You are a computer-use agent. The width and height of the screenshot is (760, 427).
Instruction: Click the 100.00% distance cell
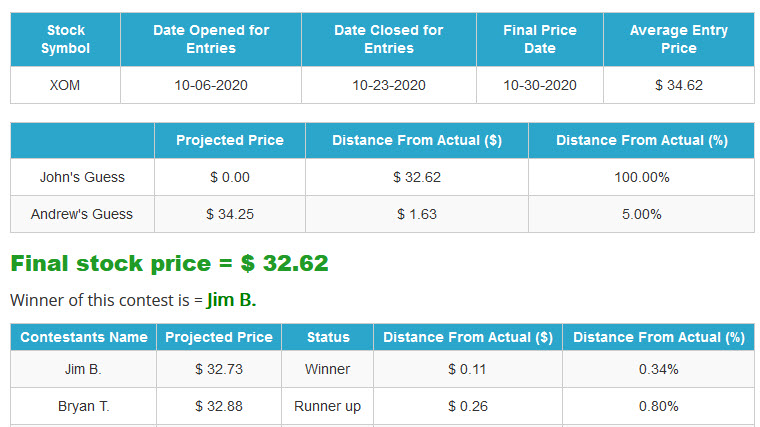point(642,177)
